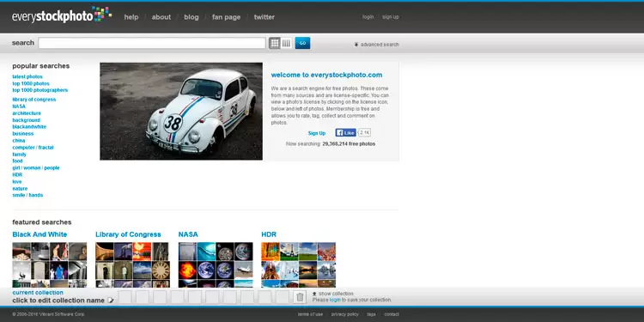This screenshot has height=322, width=644.
Task: Open HDR thumbnail collage
Action: coord(299,265)
